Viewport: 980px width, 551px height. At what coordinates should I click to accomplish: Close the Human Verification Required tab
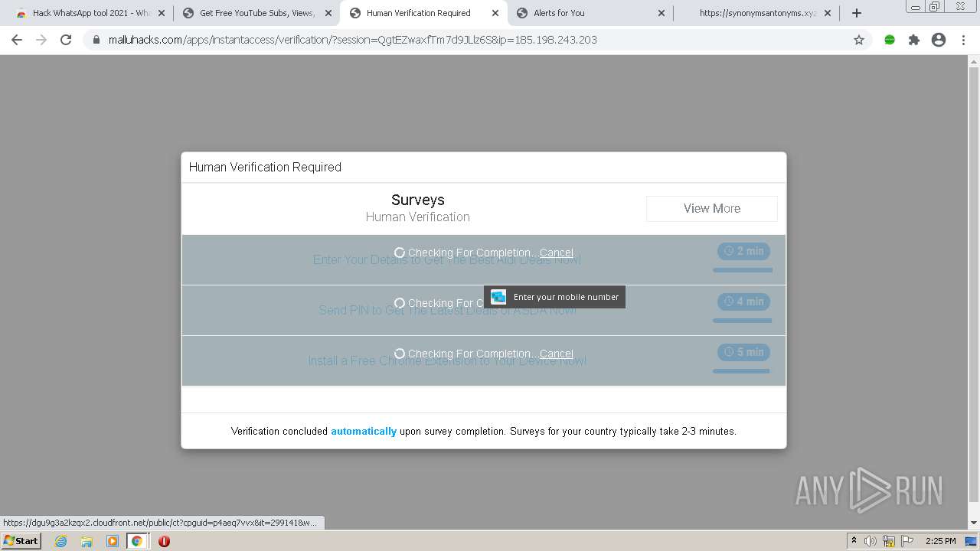click(x=495, y=13)
